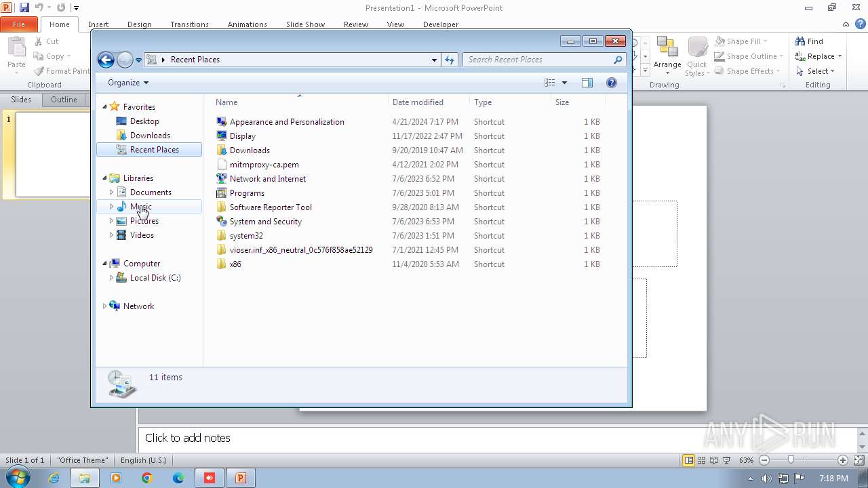Click the notes area 'Click to add notes'
Screen dimensions: 868x488
(x=187, y=438)
